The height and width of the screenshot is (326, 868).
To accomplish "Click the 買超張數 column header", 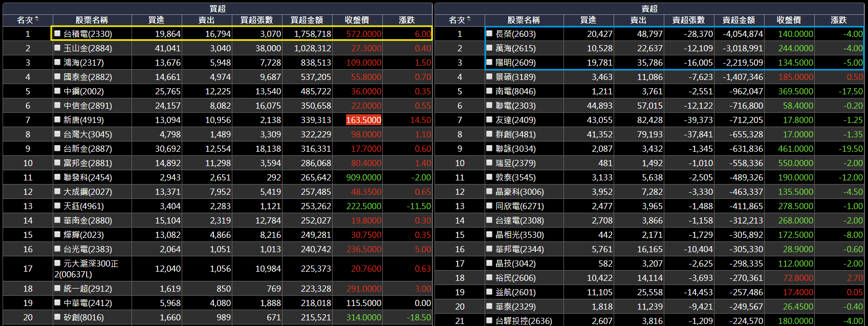I will (x=257, y=20).
